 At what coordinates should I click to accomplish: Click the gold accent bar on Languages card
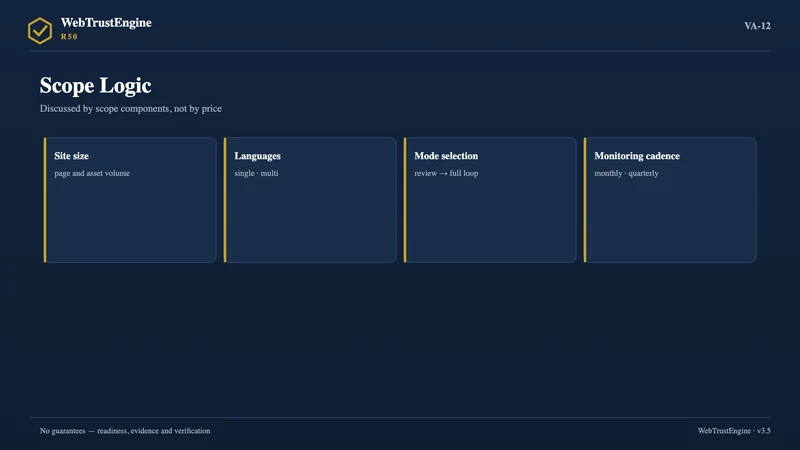point(225,200)
